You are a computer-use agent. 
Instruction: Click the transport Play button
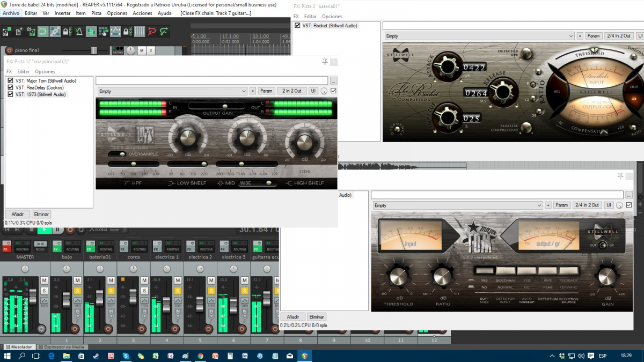point(45,230)
